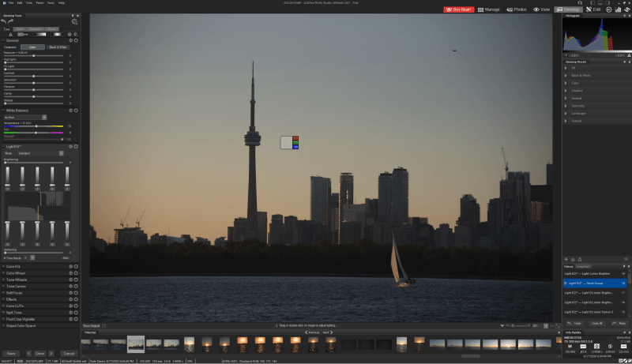Go to next image with right arrow button

[x=51, y=354]
